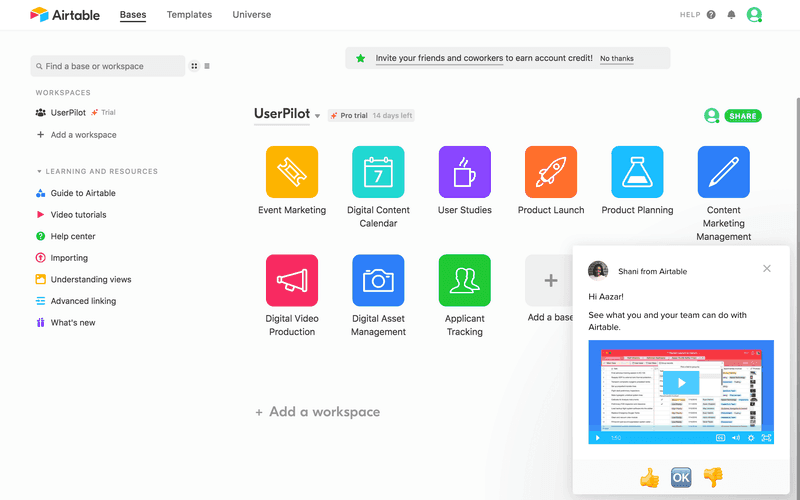Toggle closed captions on the video
800x500 pixels.
point(720,438)
